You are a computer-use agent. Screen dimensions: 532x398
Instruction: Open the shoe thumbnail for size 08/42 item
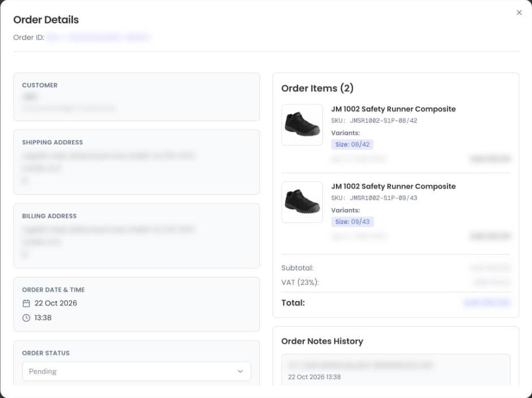point(302,125)
